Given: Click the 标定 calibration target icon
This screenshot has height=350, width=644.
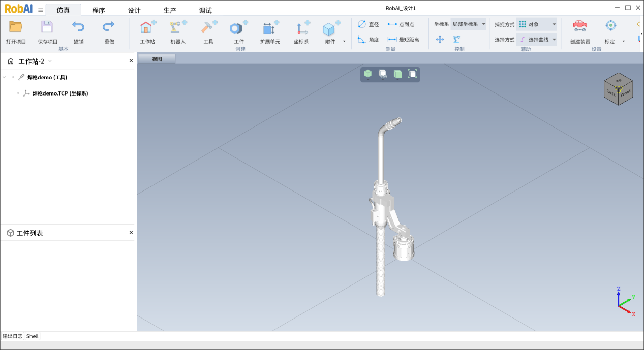Looking at the screenshot, I should point(611,25).
